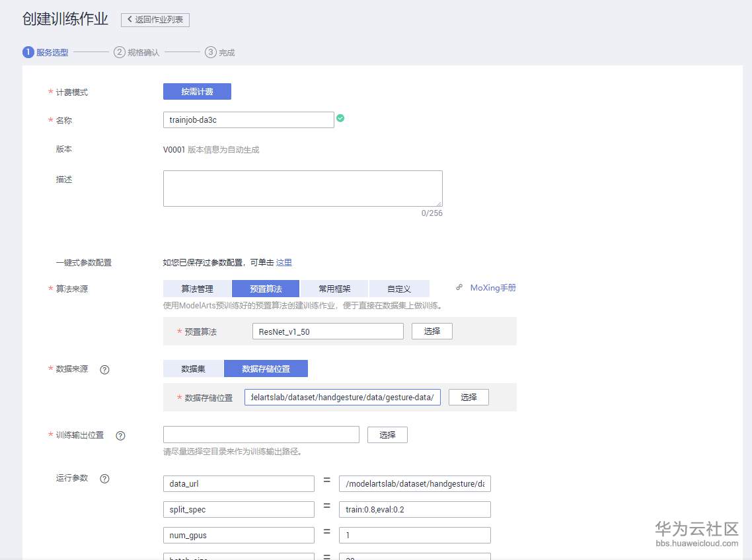Viewport: 752px width, 560px height.
Task: Click step 3 完成 circle icon
Action: pyautogui.click(x=211, y=52)
